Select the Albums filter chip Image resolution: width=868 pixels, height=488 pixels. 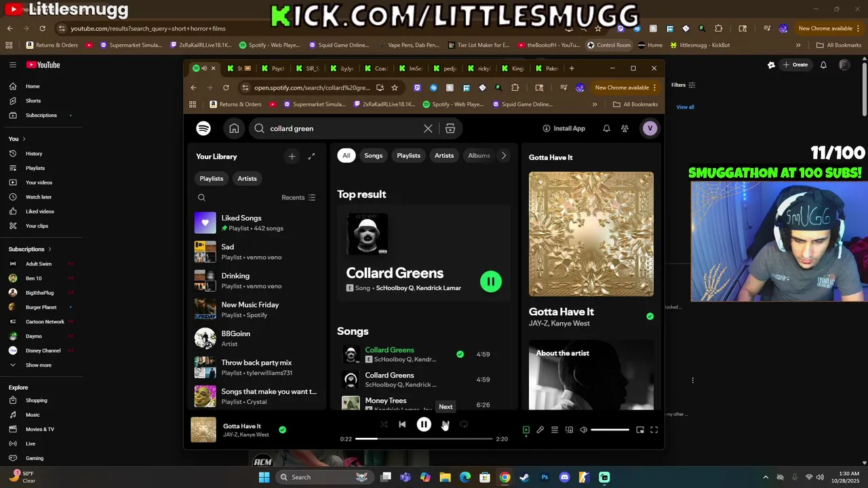pos(479,155)
